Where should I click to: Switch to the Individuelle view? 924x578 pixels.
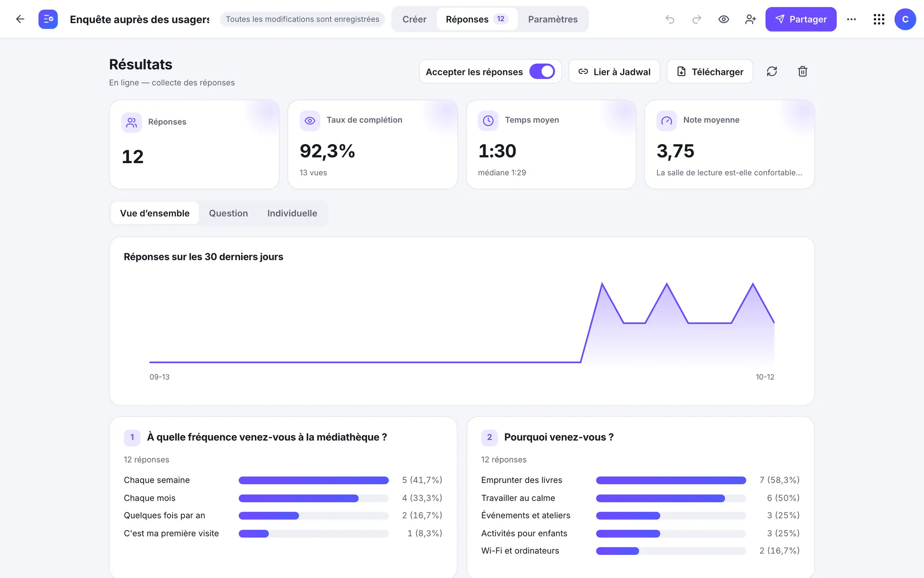click(x=292, y=213)
